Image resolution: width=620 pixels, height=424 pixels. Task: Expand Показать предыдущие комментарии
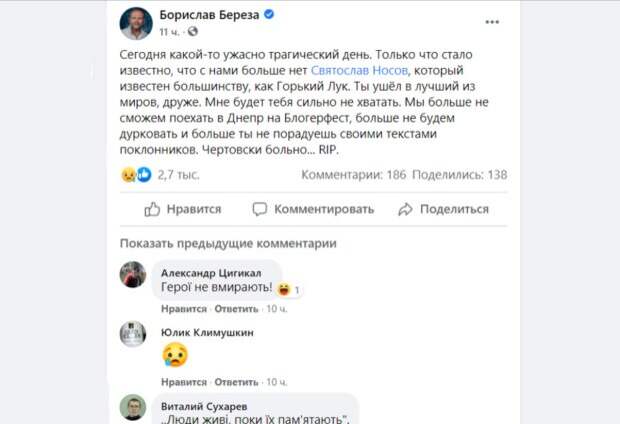(x=228, y=243)
